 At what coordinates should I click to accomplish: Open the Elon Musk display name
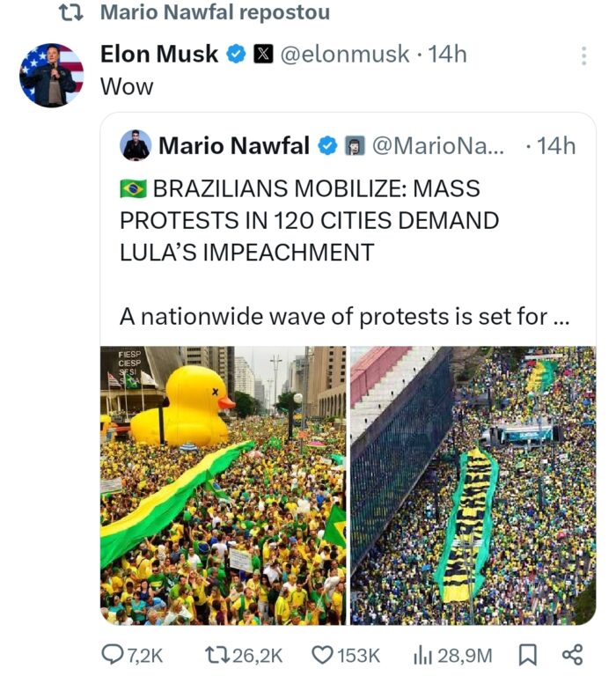point(159,55)
